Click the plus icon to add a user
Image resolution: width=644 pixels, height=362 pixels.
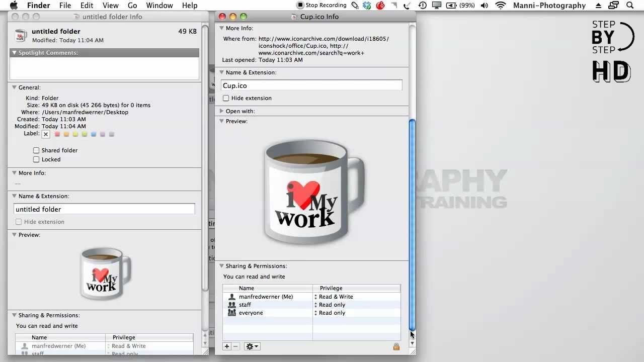coord(226,346)
